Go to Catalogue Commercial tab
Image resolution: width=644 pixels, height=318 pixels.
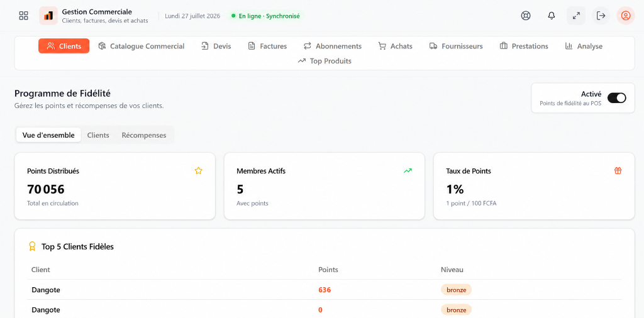pyautogui.click(x=142, y=46)
